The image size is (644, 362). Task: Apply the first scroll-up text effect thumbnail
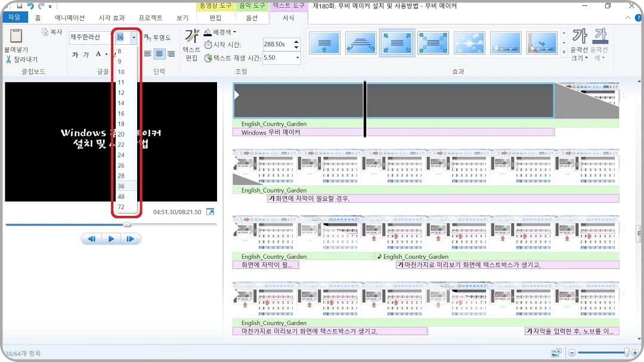tap(324, 43)
